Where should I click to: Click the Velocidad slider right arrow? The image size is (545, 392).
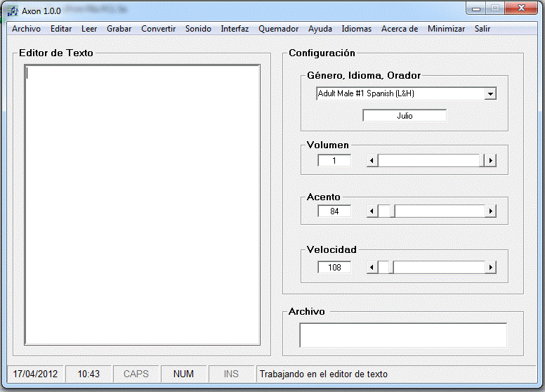click(491, 268)
